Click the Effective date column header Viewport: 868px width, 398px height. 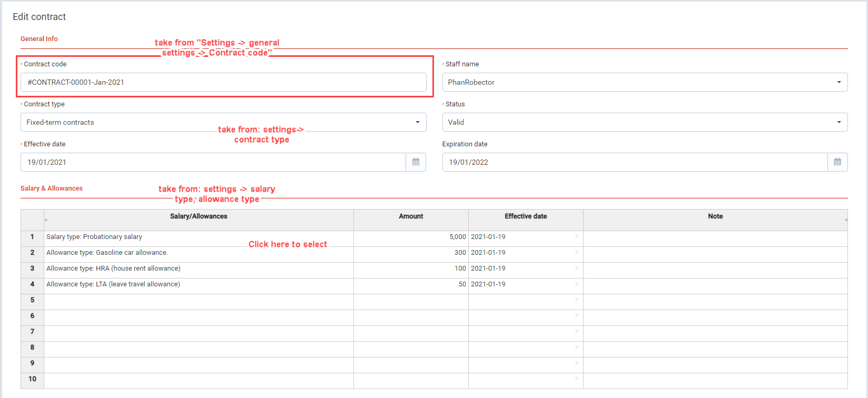[526, 220]
